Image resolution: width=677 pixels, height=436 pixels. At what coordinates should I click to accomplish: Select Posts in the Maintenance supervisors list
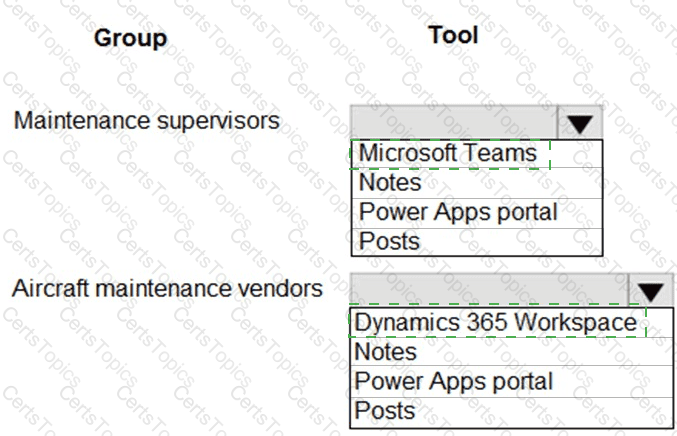point(389,241)
